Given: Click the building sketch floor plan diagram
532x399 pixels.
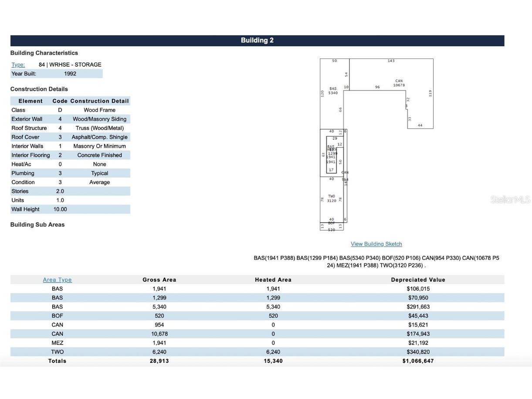Looking at the screenshot, I should [376, 144].
